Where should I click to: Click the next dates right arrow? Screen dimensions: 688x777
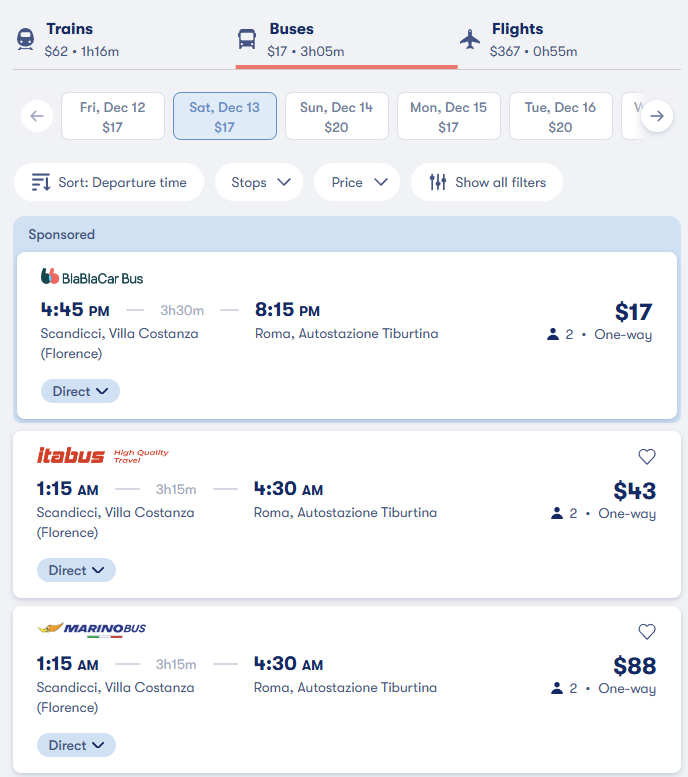(x=656, y=116)
